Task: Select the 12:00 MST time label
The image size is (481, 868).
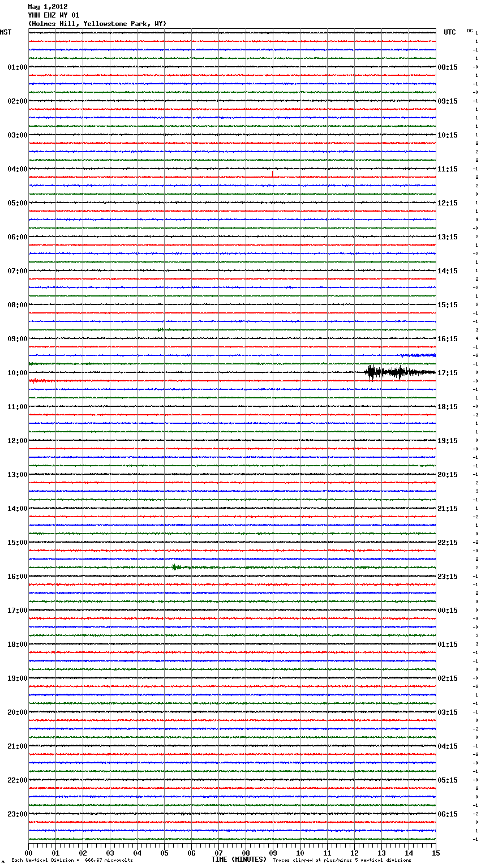Action: [x=18, y=441]
